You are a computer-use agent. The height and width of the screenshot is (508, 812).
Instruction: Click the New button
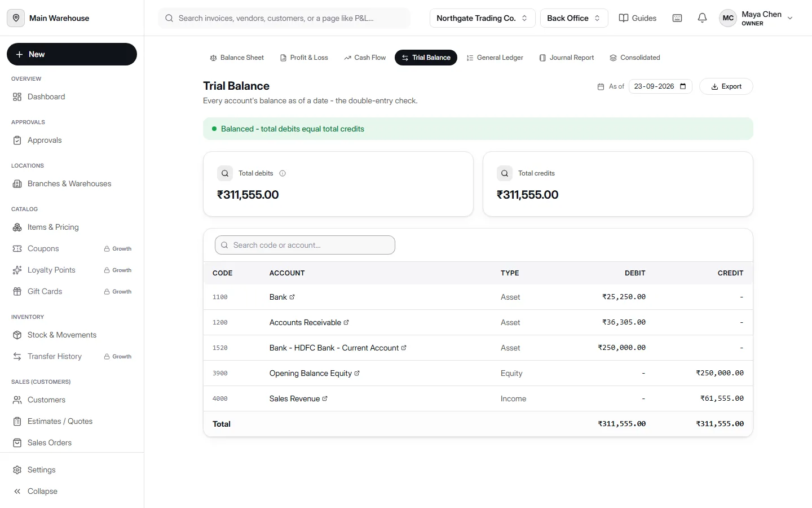(x=72, y=54)
